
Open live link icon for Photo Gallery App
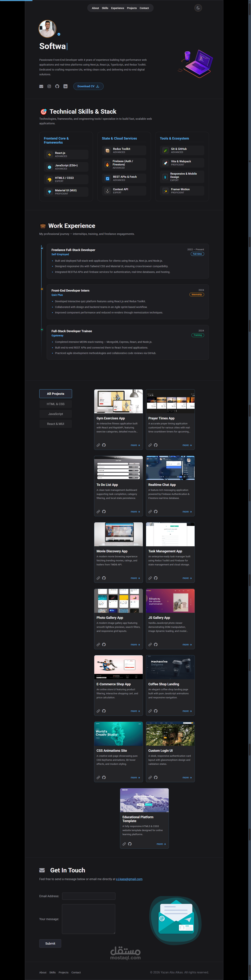[x=98, y=645]
